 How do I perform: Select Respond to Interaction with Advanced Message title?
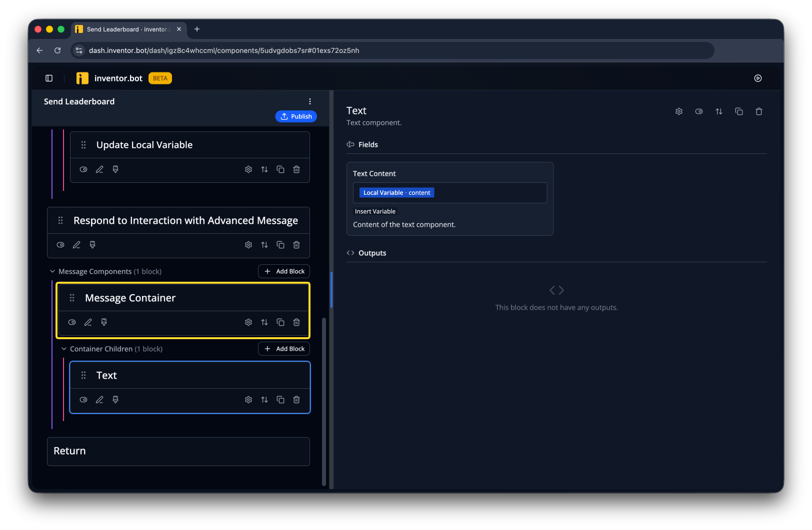click(185, 220)
